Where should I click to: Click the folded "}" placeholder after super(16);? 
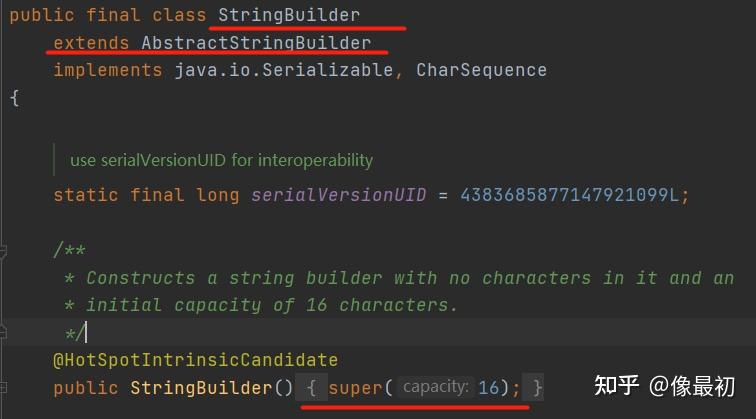click(538, 387)
